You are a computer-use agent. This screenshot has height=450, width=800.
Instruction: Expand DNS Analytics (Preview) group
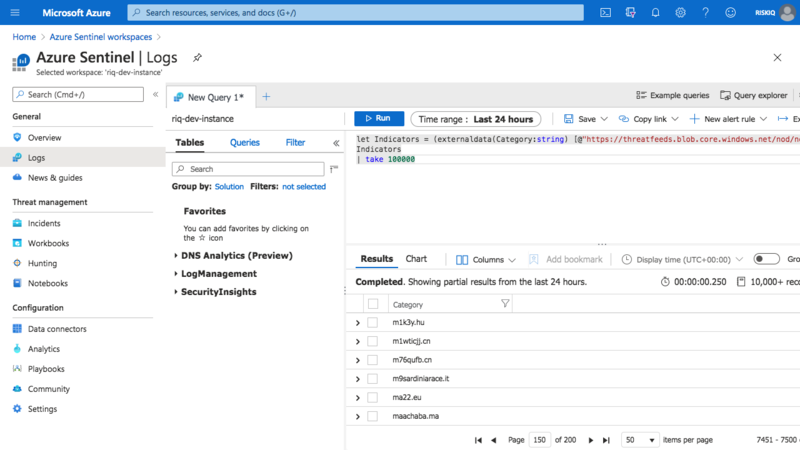(x=176, y=256)
